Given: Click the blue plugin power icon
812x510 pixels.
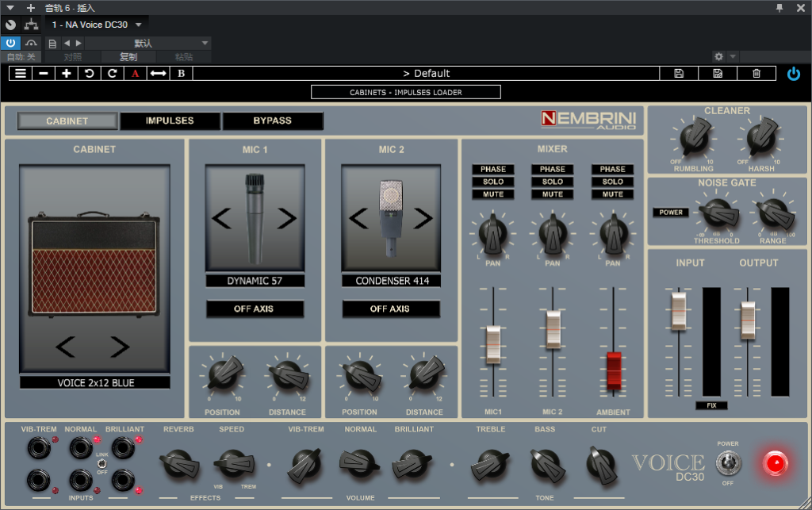Looking at the screenshot, I should tap(793, 74).
